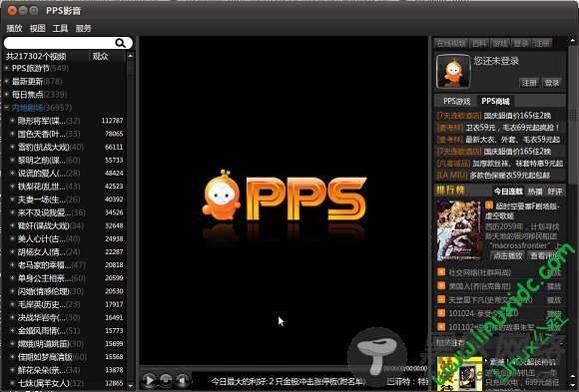
Task: Click the 共217302个视频 column header
Action: pos(36,56)
